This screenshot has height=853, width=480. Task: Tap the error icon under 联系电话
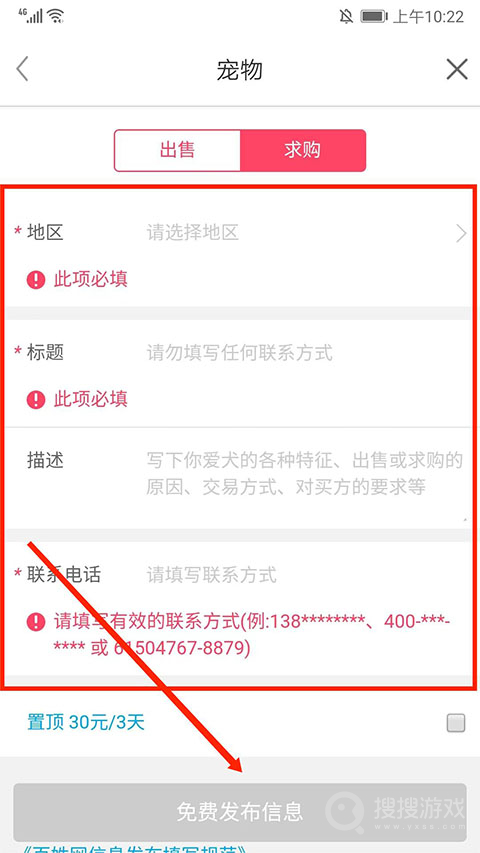point(36,621)
